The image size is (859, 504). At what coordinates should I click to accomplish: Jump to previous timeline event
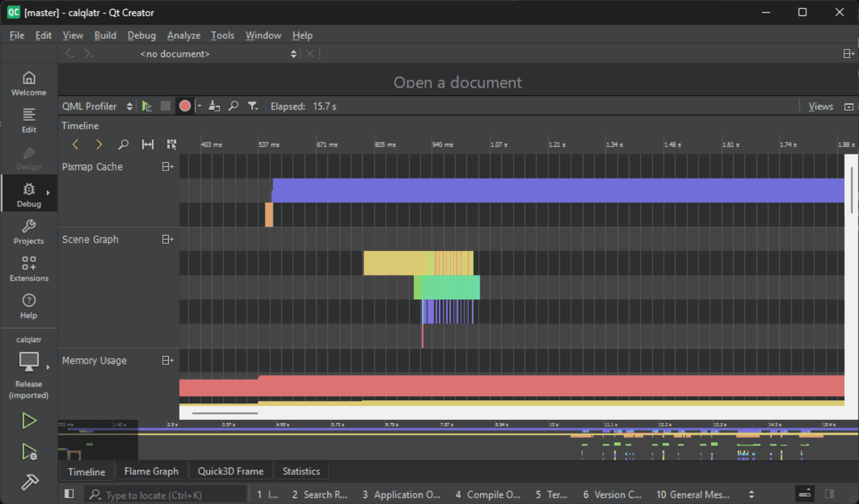[x=75, y=144]
